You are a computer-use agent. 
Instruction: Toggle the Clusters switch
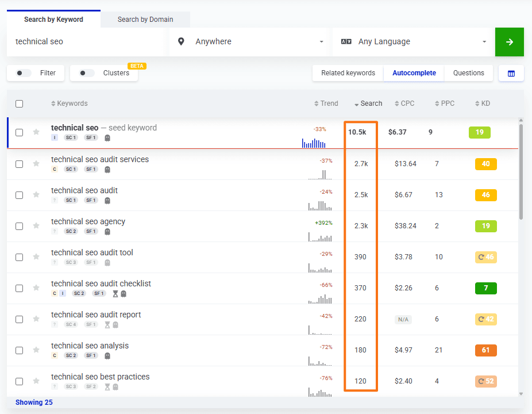[x=87, y=73]
